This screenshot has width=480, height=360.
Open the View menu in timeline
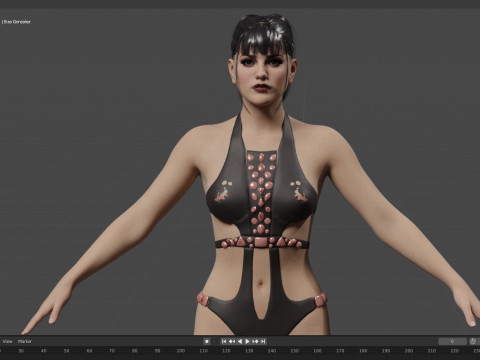click(x=7, y=341)
